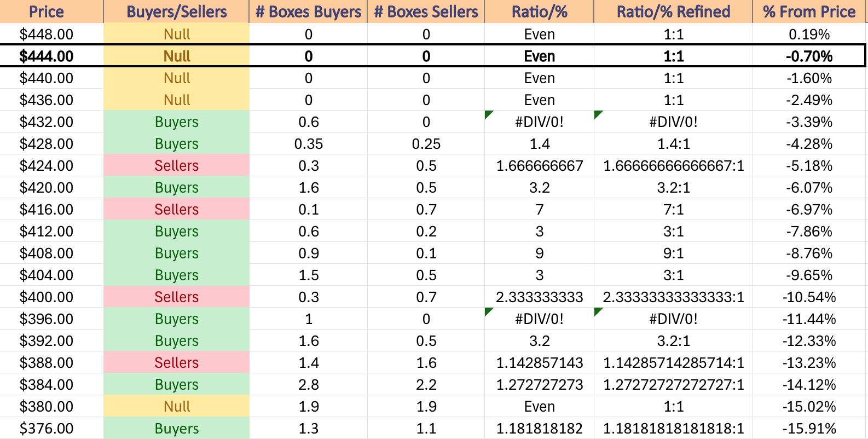Viewport: 868px width, 439px height.
Task: Click the 1.5 boxes buyers cell
Action: tap(308, 275)
